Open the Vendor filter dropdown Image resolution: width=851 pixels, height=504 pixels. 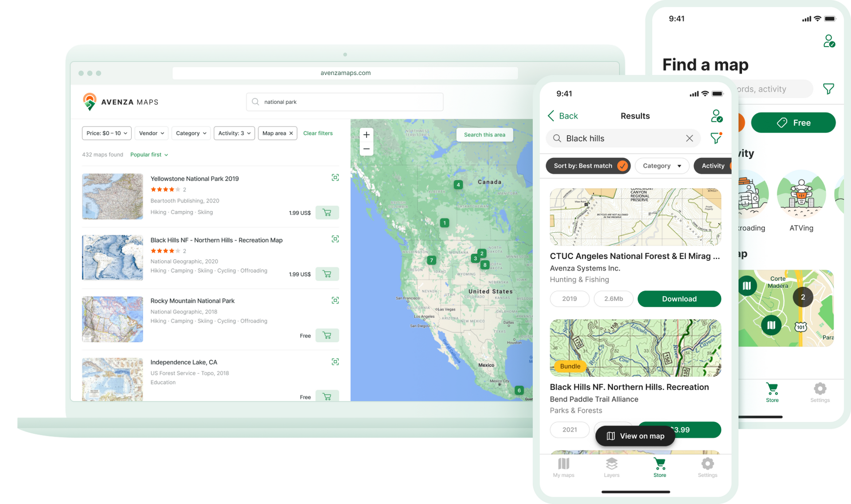(x=152, y=133)
